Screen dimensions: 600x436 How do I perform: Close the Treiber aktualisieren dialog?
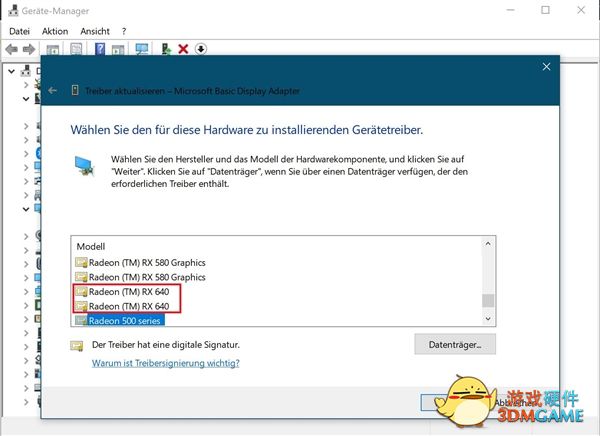[546, 67]
